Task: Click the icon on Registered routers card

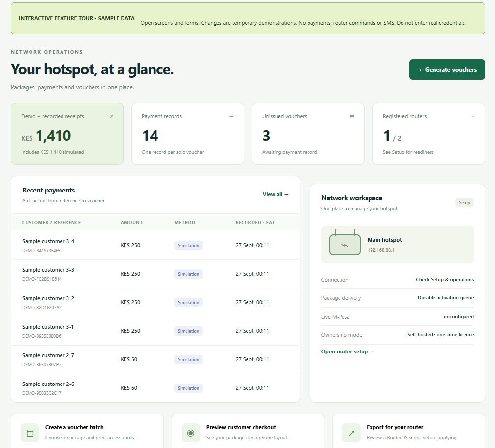Action: [473, 117]
